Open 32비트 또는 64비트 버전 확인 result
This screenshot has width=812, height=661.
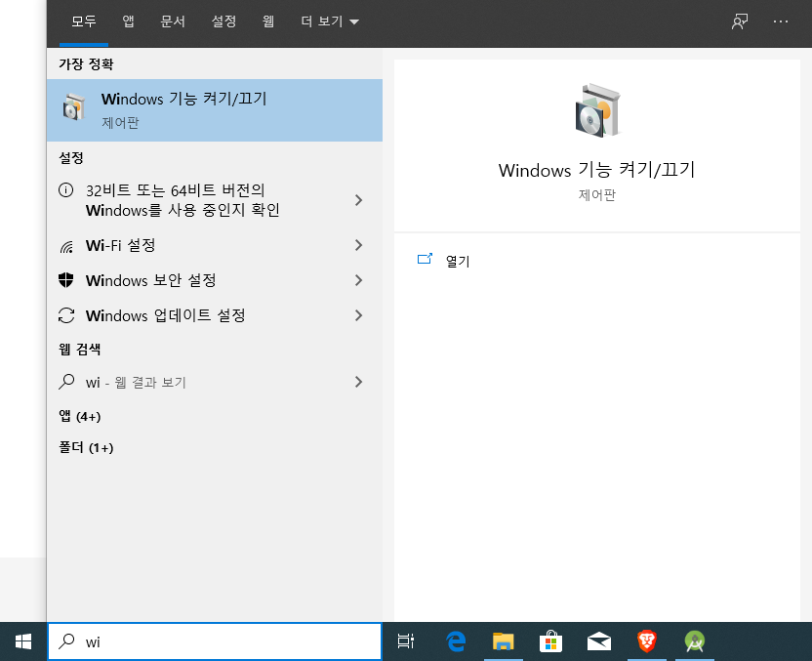(x=215, y=200)
